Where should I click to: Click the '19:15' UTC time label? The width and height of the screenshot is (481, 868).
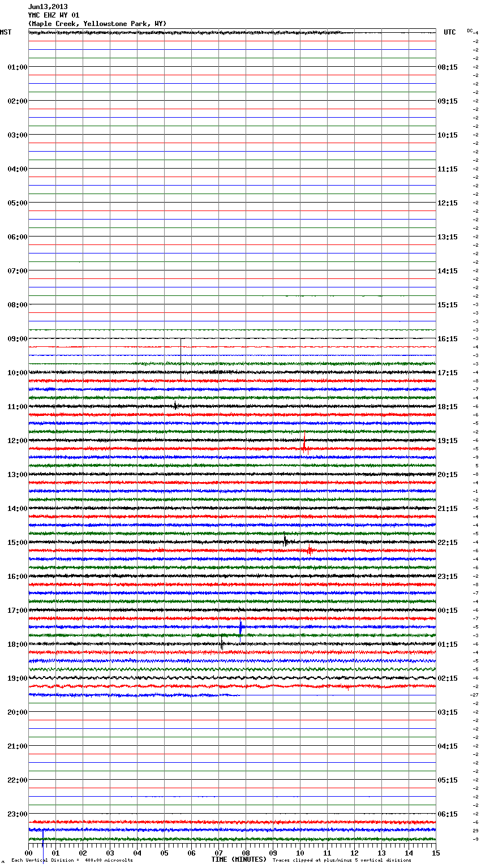coord(448,441)
